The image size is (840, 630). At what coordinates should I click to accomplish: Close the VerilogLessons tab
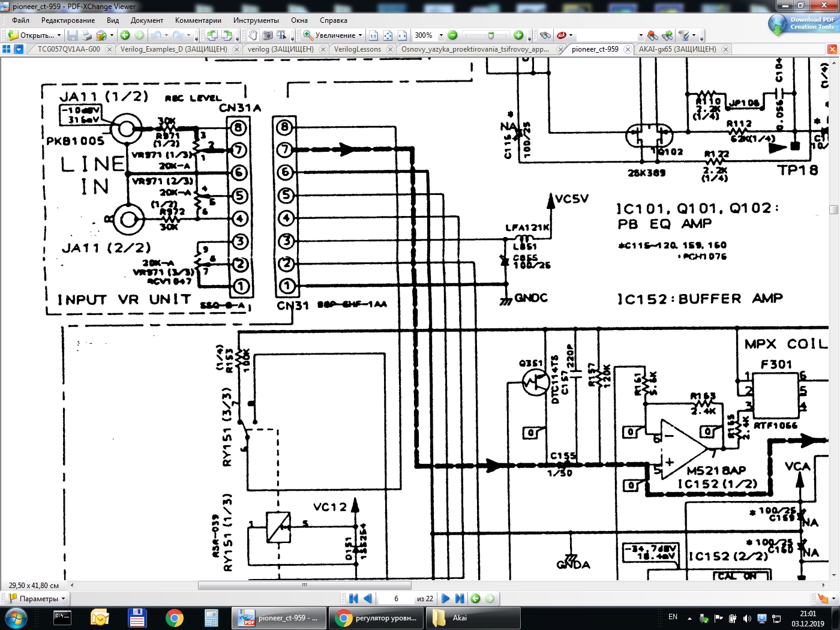(x=390, y=49)
